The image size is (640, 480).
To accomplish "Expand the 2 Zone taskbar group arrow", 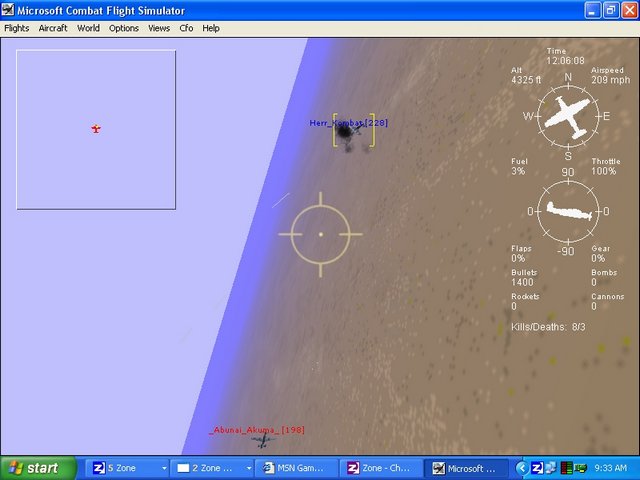I will 249,469.
